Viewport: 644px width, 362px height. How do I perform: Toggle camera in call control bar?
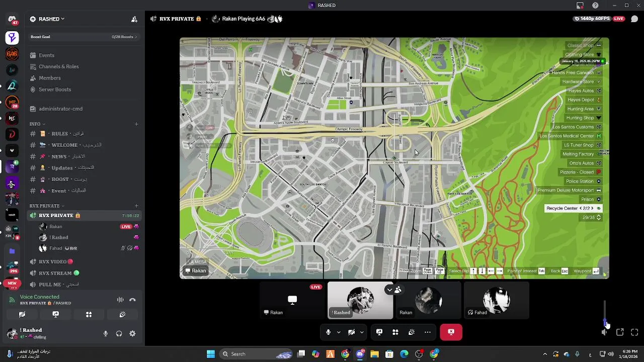pyautogui.click(x=351, y=332)
